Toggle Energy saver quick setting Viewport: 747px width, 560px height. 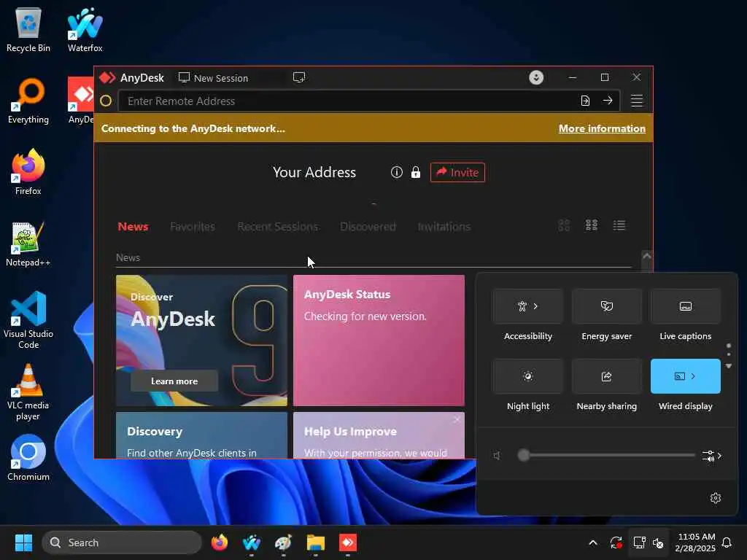(606, 306)
